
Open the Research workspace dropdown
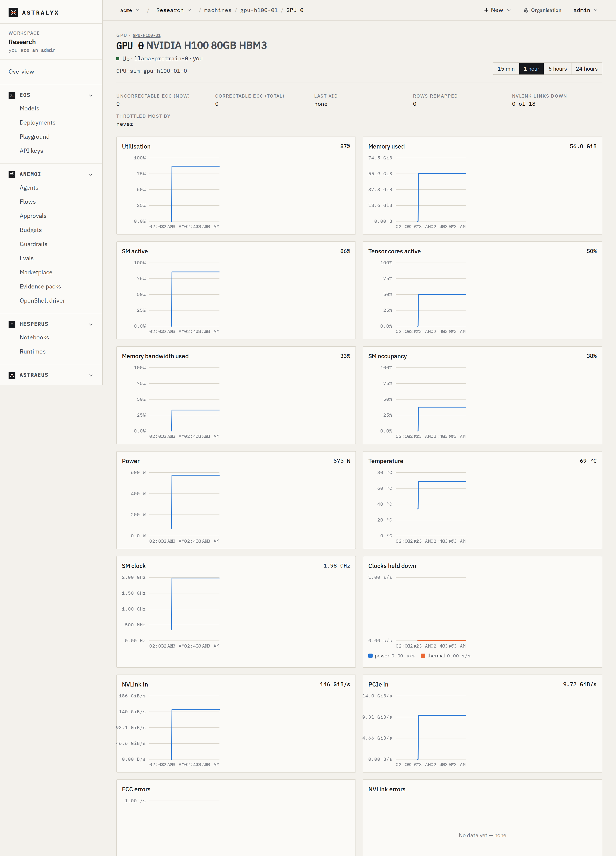[173, 10]
